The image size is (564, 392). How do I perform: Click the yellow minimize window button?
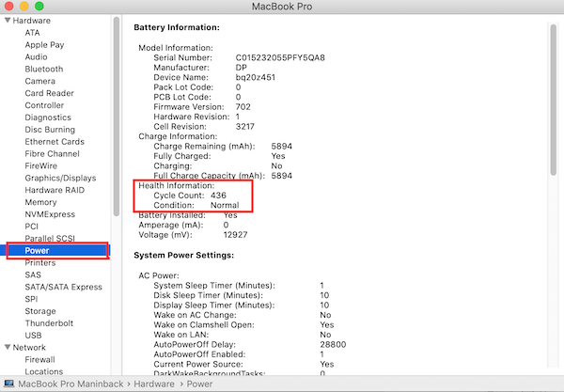tap(24, 7)
